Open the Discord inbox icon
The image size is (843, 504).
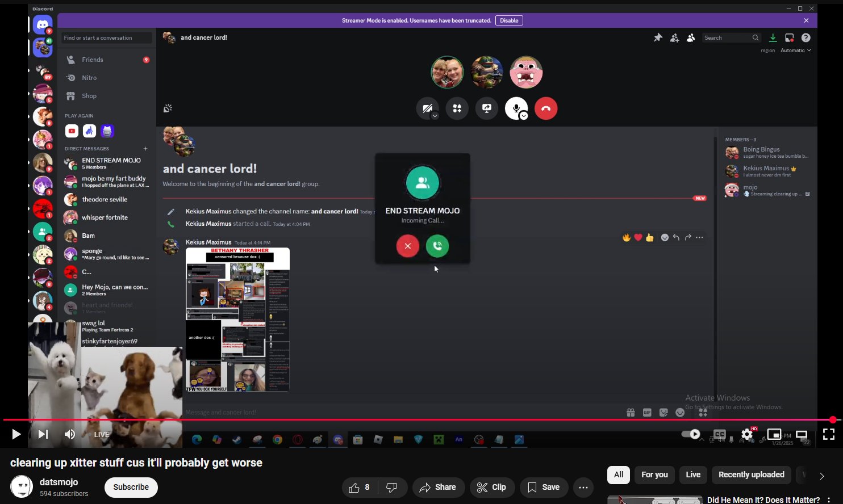(x=789, y=37)
